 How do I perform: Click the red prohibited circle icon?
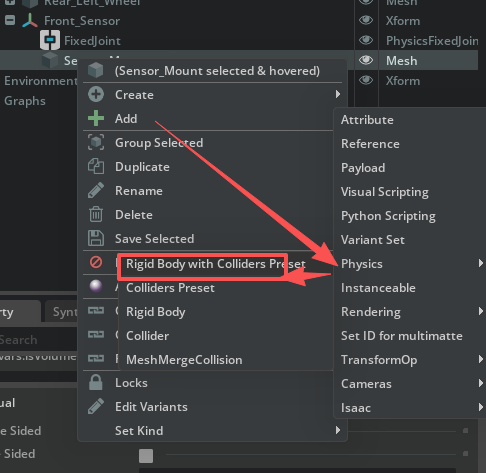coord(96,262)
